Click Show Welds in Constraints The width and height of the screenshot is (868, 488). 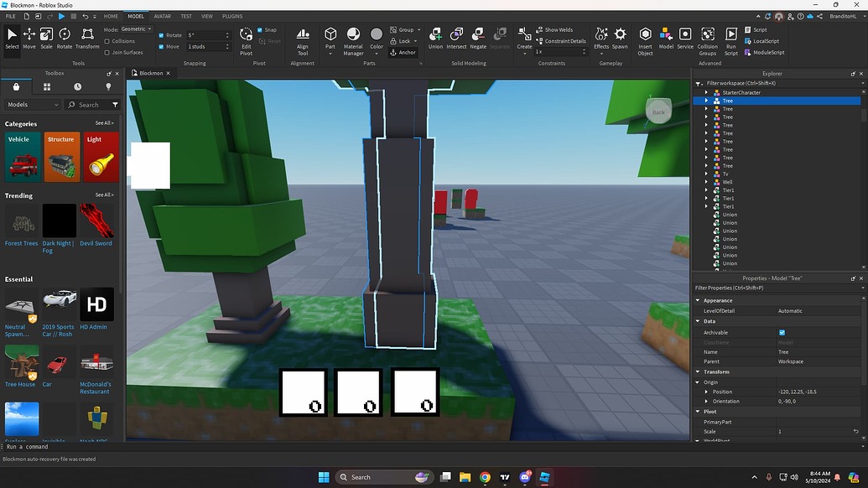tap(554, 30)
